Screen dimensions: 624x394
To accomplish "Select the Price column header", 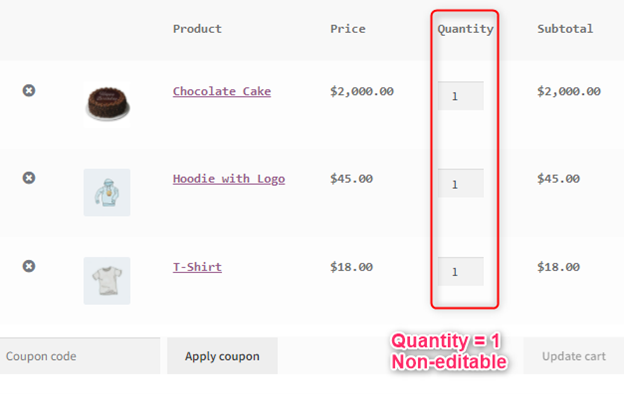I will click(348, 29).
